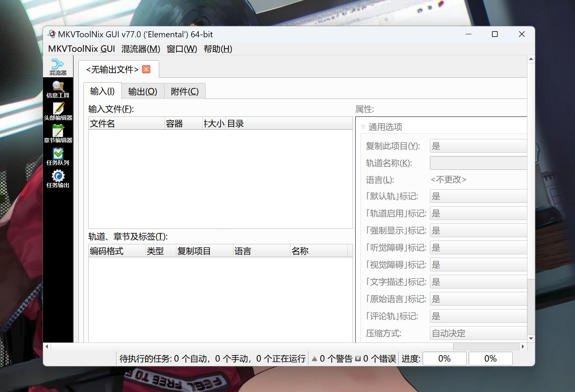Click the 0 个错误 status text
575x392 pixels.
(380, 359)
